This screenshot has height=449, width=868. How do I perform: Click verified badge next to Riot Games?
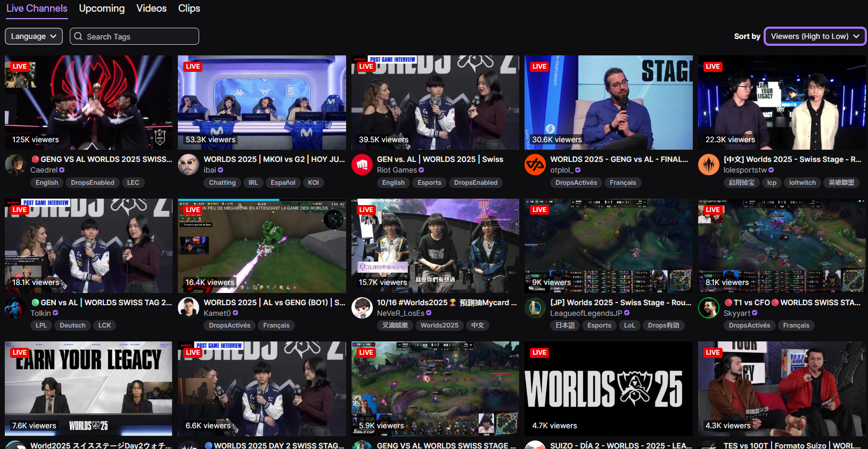coord(421,170)
